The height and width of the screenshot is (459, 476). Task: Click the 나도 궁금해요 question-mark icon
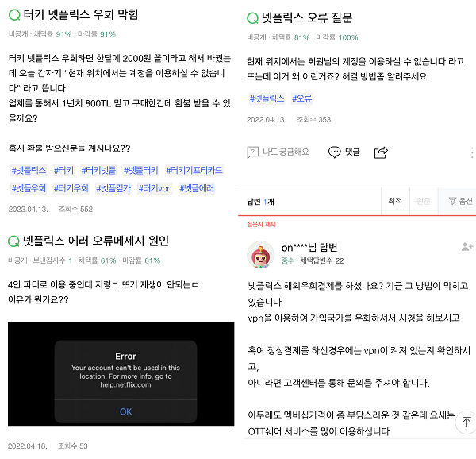(x=252, y=152)
